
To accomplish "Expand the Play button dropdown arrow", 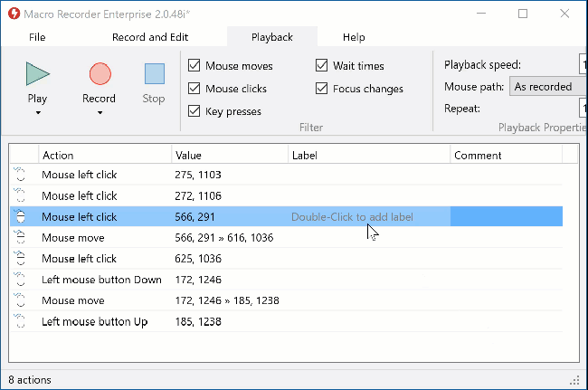I will [x=37, y=113].
